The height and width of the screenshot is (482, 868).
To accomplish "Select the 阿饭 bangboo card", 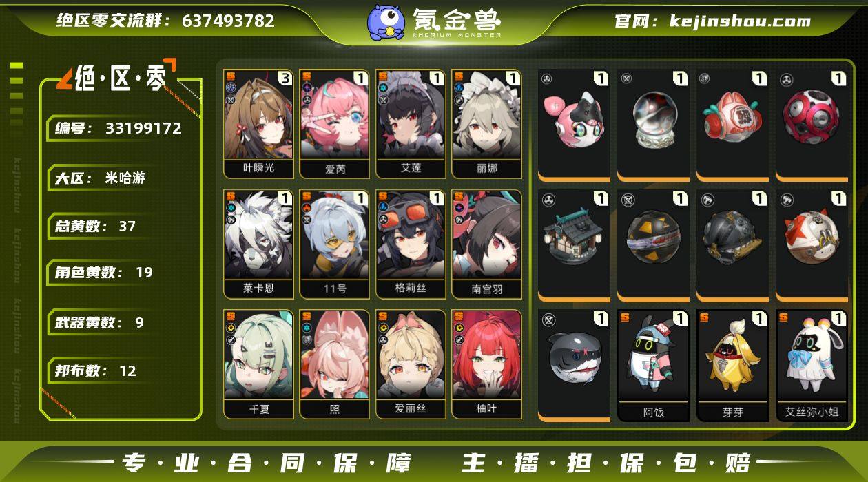I will click(x=653, y=366).
